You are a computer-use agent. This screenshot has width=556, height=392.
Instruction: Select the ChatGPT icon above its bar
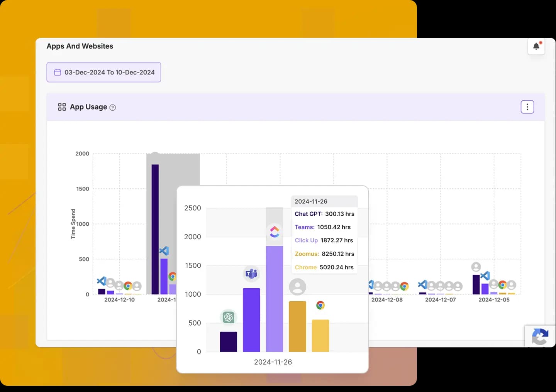coord(228,317)
